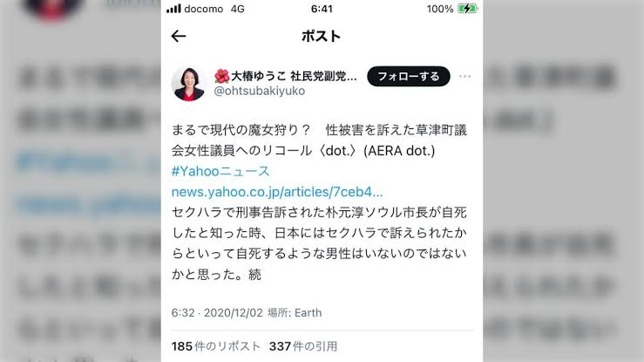The width and height of the screenshot is (644, 362).
Task: Tap the 6:32 2020/12/02 timestamp
Action: (217, 312)
